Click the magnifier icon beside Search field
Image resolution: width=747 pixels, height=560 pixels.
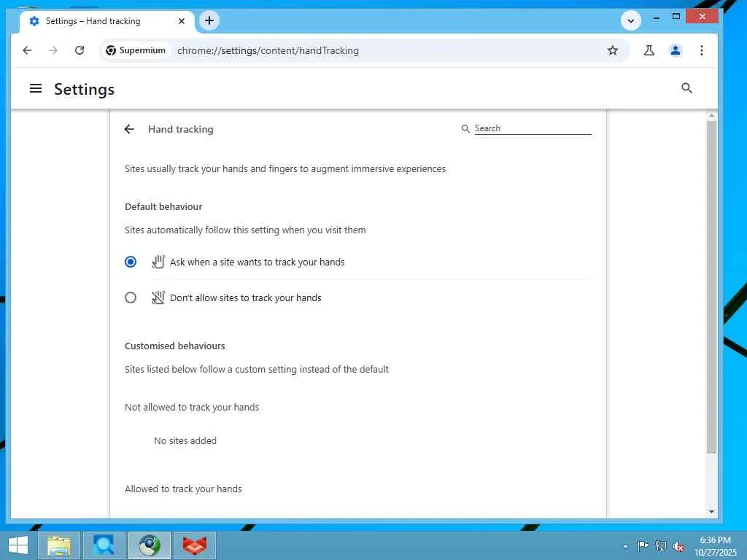[x=465, y=128]
